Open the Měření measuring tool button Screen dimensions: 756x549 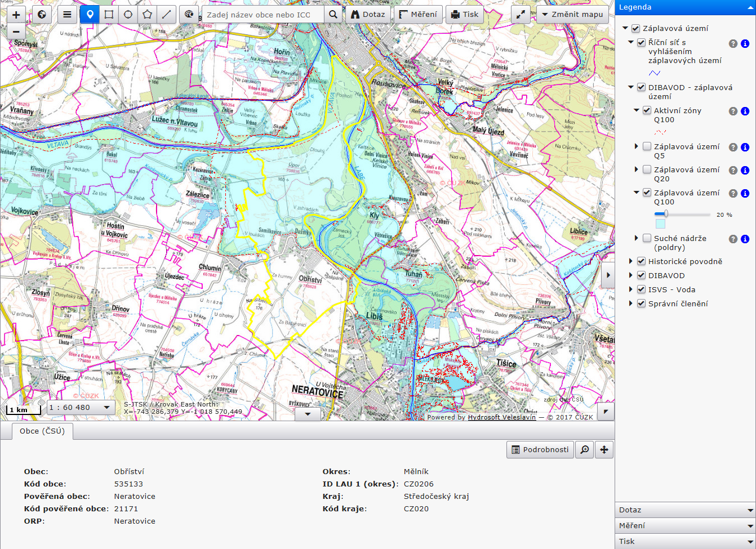417,15
